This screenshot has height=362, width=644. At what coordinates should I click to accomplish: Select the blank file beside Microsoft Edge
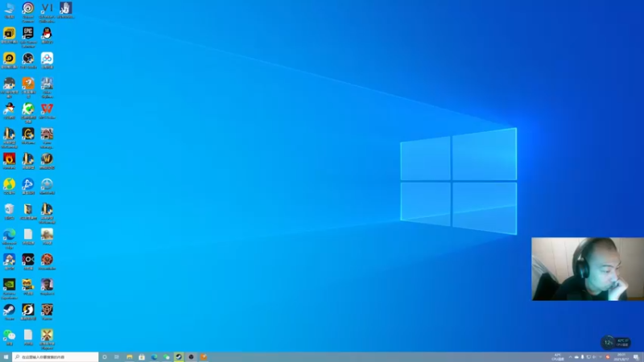(x=28, y=236)
